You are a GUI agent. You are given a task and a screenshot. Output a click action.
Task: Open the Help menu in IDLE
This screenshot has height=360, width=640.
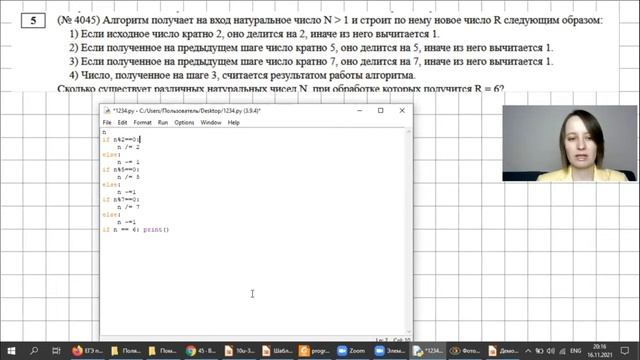click(x=233, y=122)
